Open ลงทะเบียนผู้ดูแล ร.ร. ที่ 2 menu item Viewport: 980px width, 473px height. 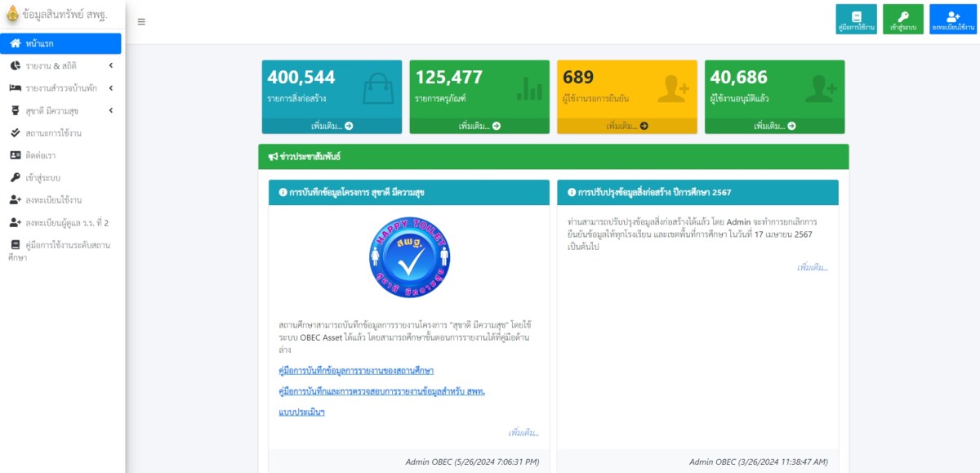point(60,222)
